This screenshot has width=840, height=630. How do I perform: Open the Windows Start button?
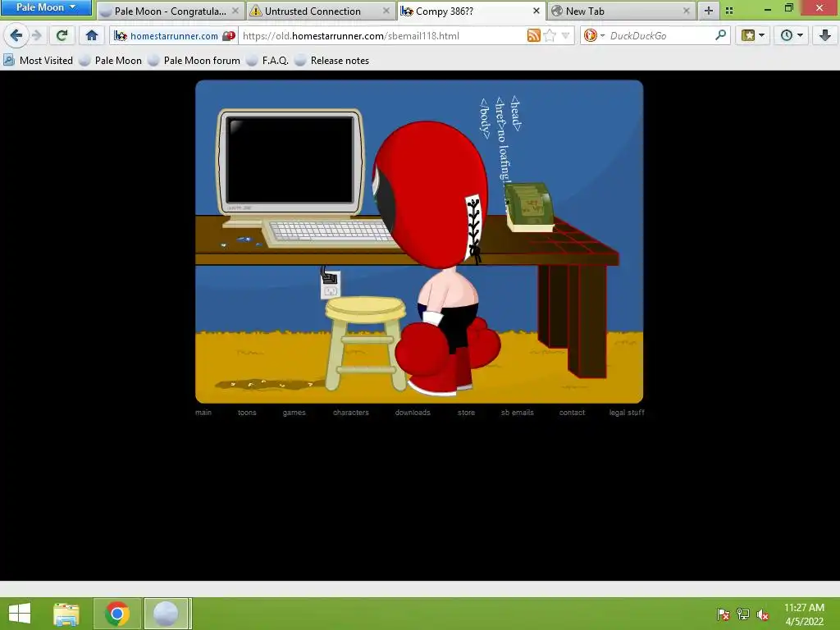tap(20, 614)
